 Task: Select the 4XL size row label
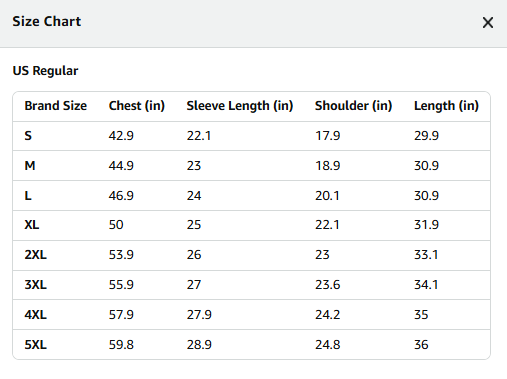pyautogui.click(x=35, y=315)
